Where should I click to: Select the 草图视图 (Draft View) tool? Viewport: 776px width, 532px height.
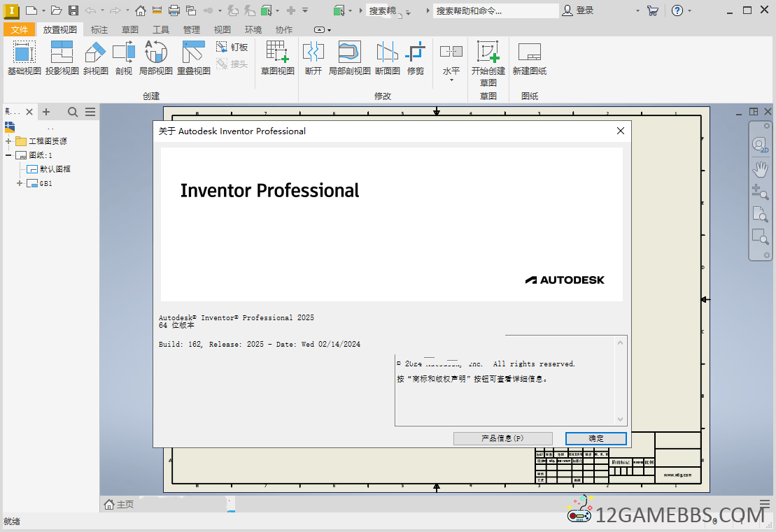[278, 58]
